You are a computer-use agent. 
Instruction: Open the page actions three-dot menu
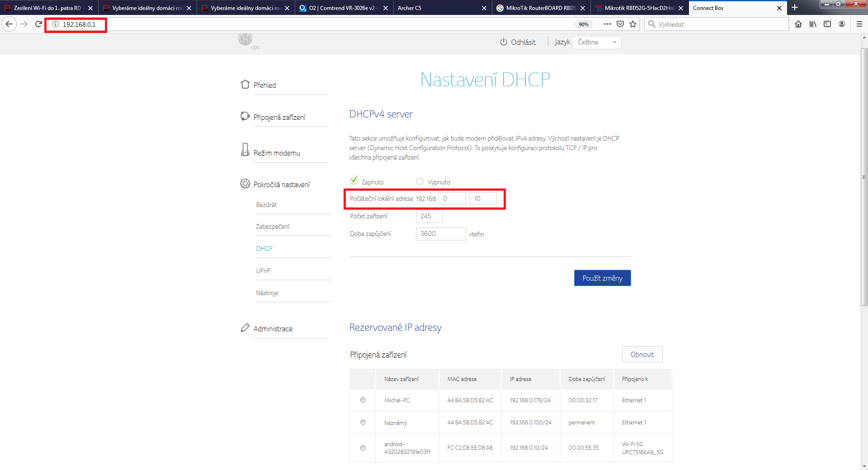pos(607,24)
